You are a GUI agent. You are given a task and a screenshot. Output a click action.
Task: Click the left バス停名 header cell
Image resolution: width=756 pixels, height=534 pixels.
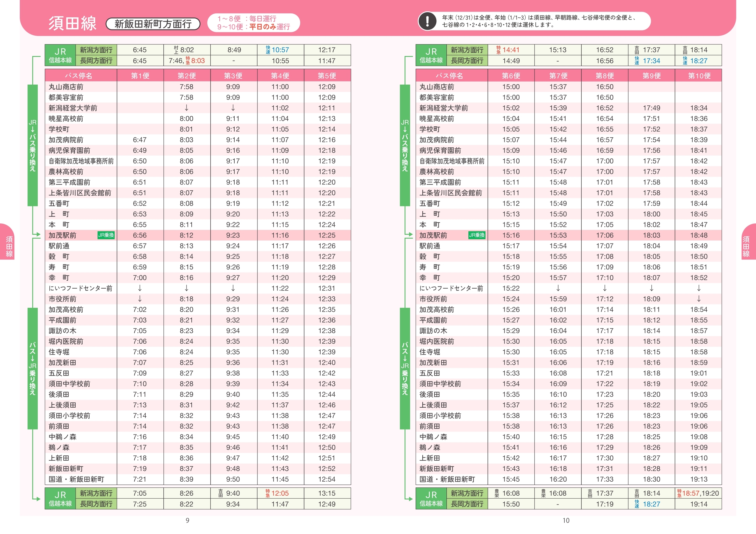(x=79, y=76)
